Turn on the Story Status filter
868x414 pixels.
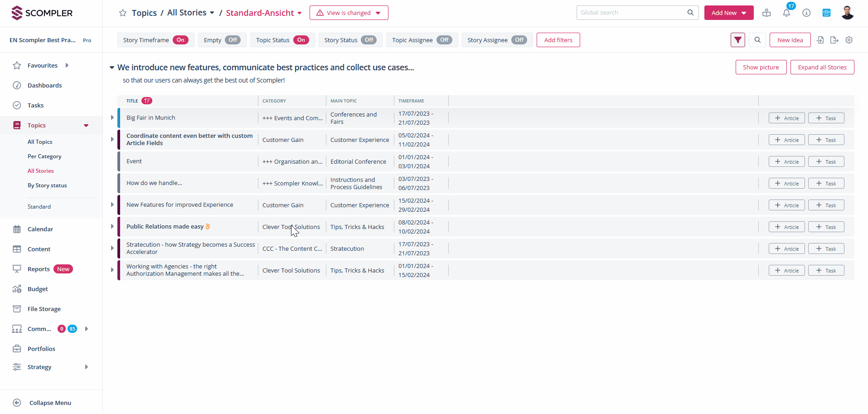tap(369, 40)
